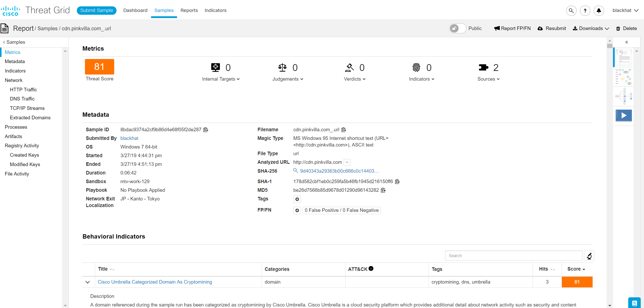
Task: Click the Submit Sample button
Action: click(97, 10)
